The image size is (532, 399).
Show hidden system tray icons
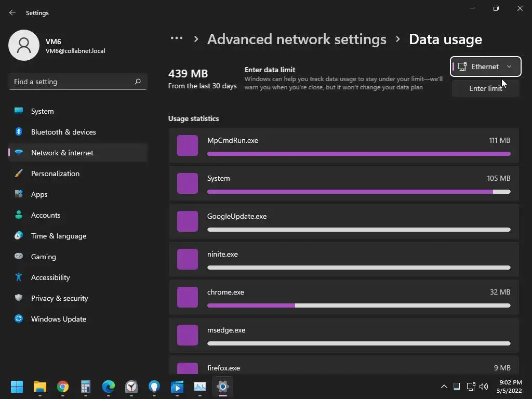pos(444,387)
